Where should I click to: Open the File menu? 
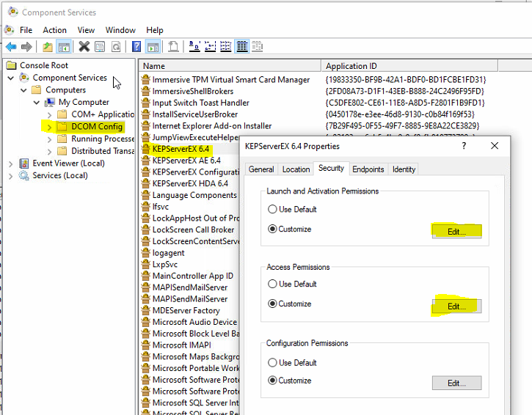26,30
